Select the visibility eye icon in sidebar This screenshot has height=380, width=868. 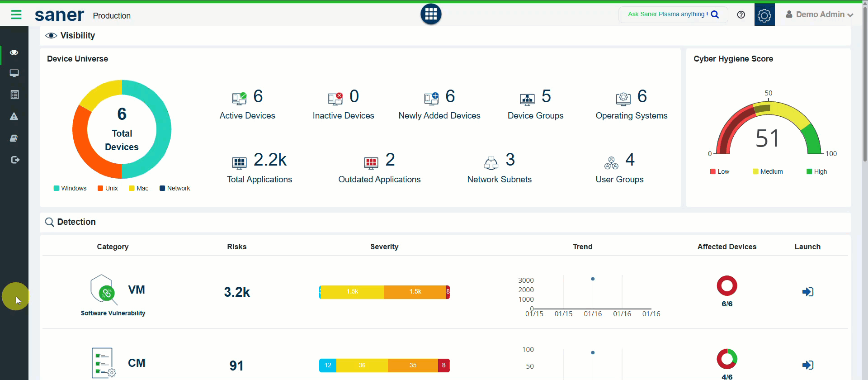14,52
